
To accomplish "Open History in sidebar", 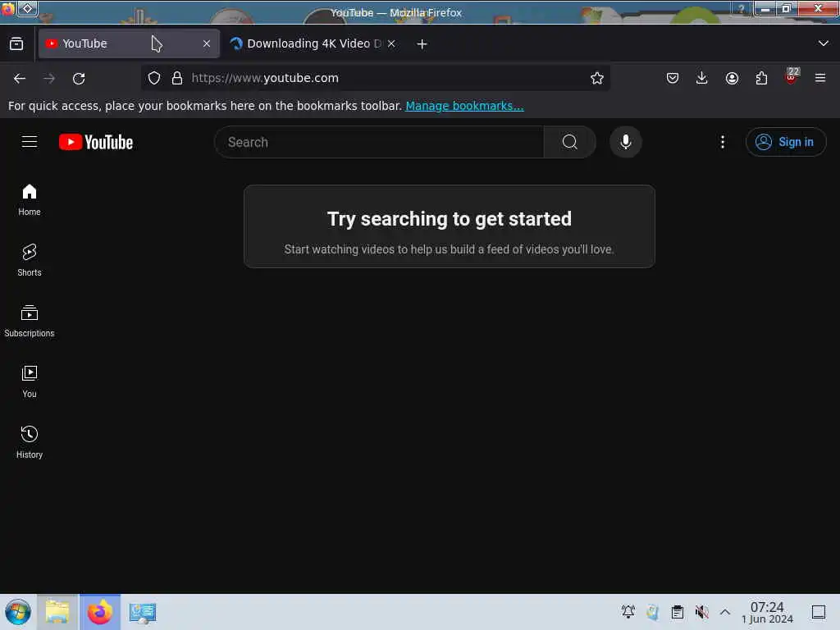I will (30, 442).
